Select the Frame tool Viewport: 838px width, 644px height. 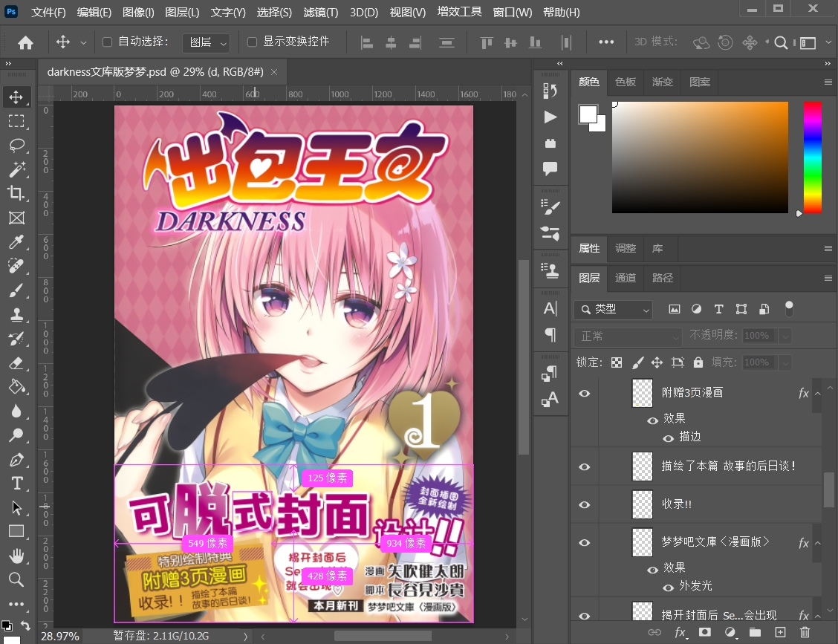(16, 218)
